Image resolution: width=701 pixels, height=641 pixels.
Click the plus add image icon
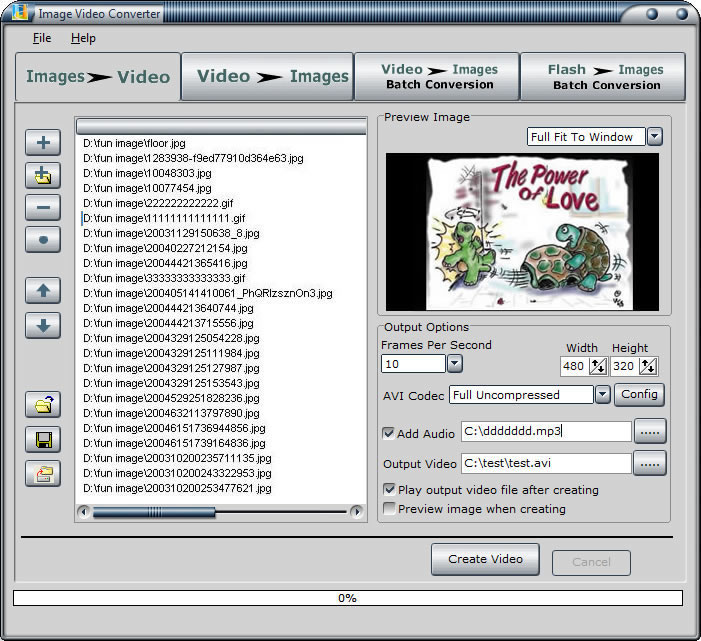click(x=43, y=143)
